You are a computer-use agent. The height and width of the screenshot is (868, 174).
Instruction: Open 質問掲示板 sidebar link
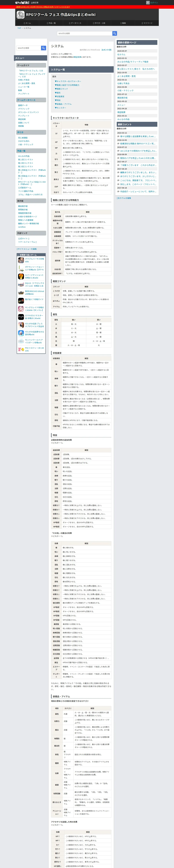23,210
